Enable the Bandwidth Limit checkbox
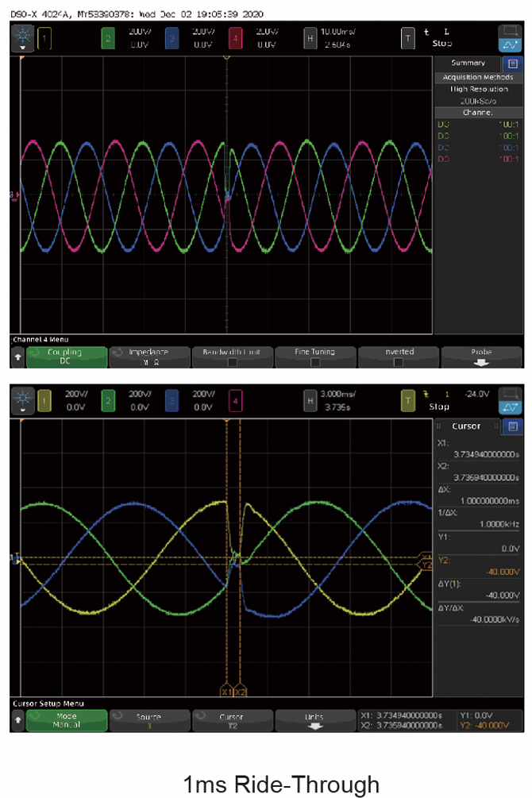Viewport: 532px width, 798px height. [232, 362]
